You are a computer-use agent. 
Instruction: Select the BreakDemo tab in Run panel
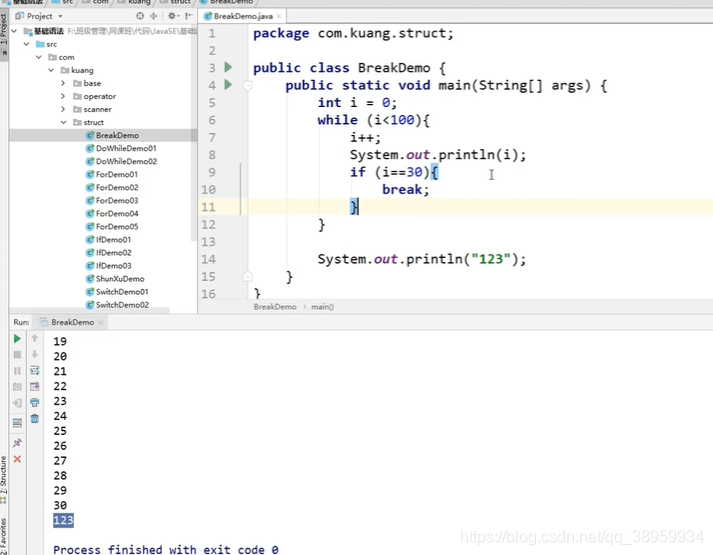tap(71, 322)
